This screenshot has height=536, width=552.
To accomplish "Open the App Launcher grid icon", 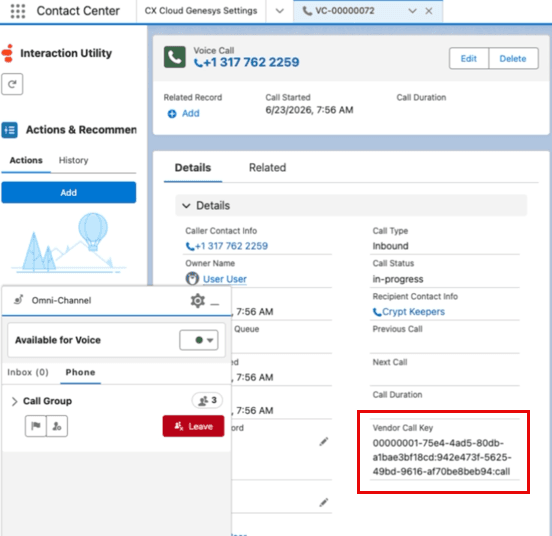I will (x=18, y=11).
